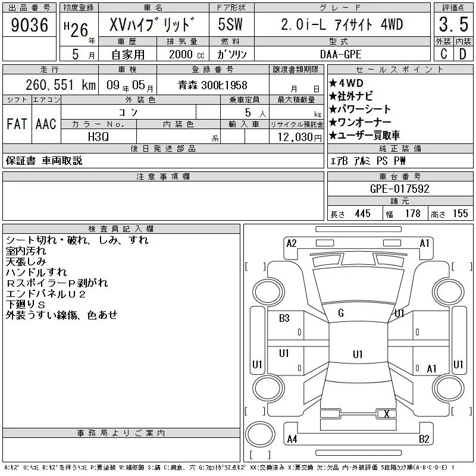Select the G windshield damage mark
Viewport: 476px width, 476px height.
pyautogui.click(x=341, y=313)
